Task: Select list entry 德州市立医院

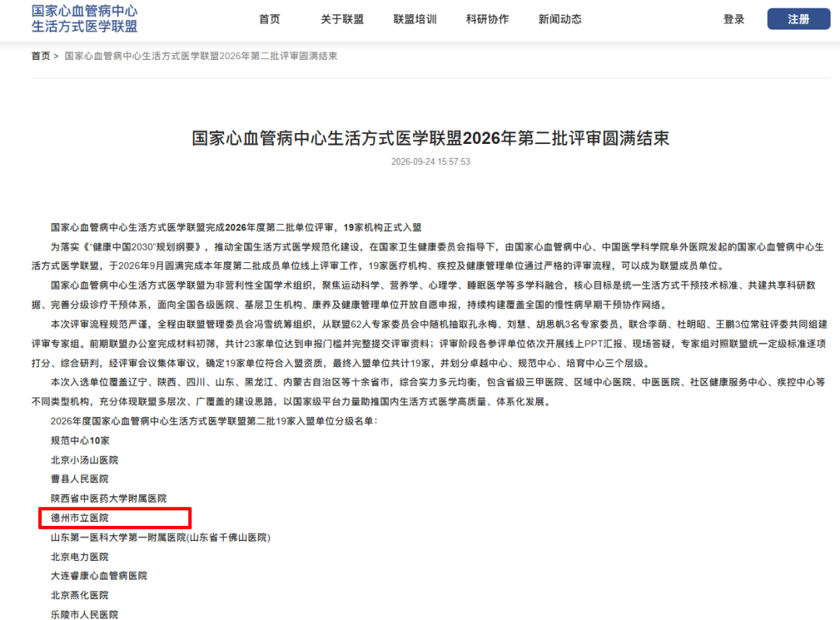Action: point(79,517)
